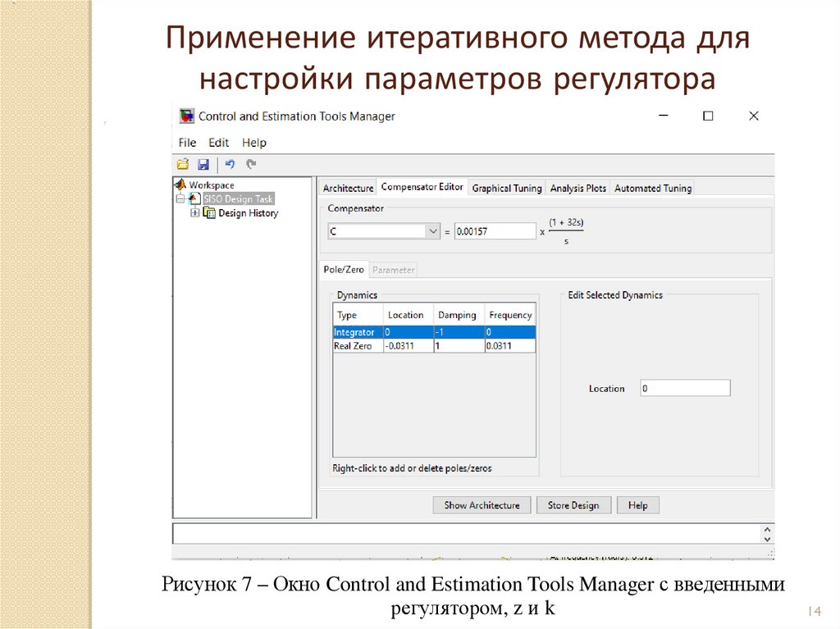Screen dimensions: 840x629
Task: Click the Store Design button
Action: (573, 505)
